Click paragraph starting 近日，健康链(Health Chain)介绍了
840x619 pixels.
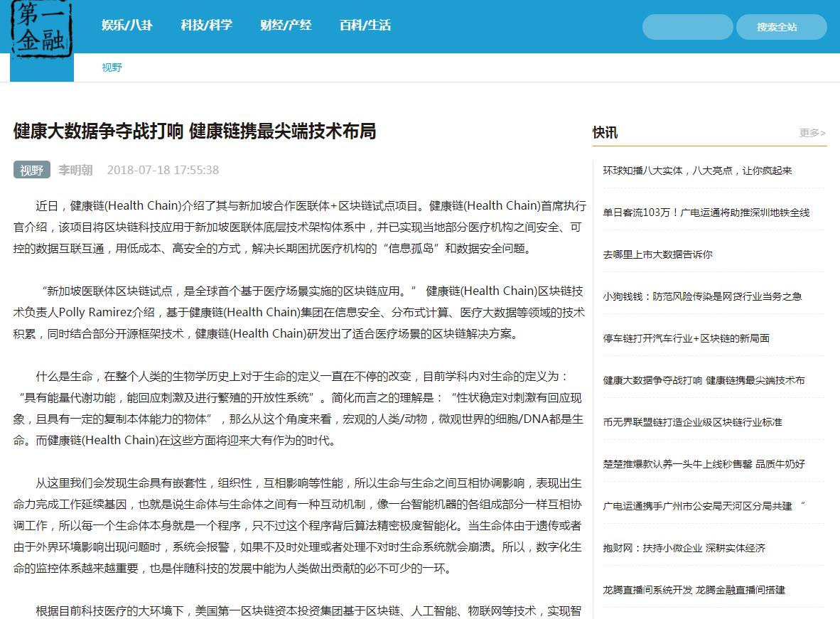[299, 227]
